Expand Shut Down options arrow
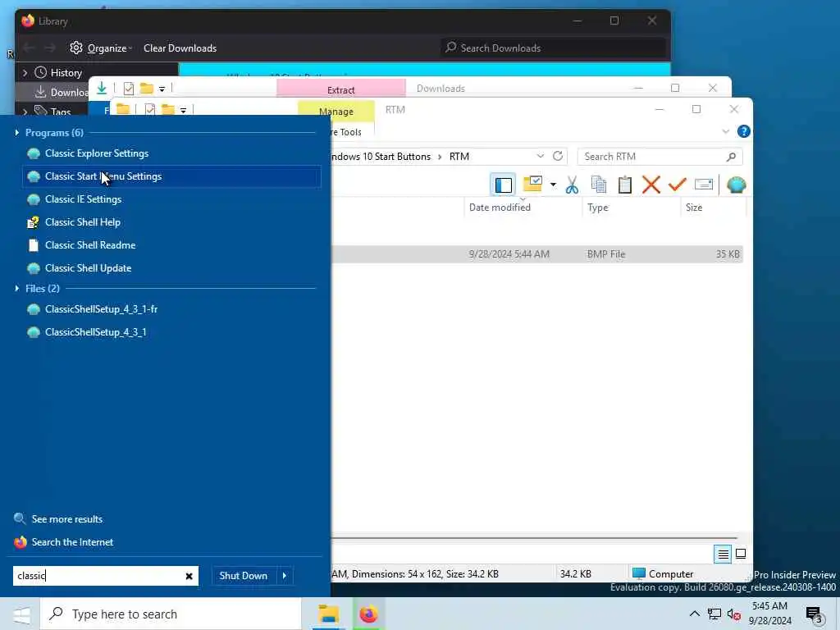The width and height of the screenshot is (840, 630). (x=285, y=576)
